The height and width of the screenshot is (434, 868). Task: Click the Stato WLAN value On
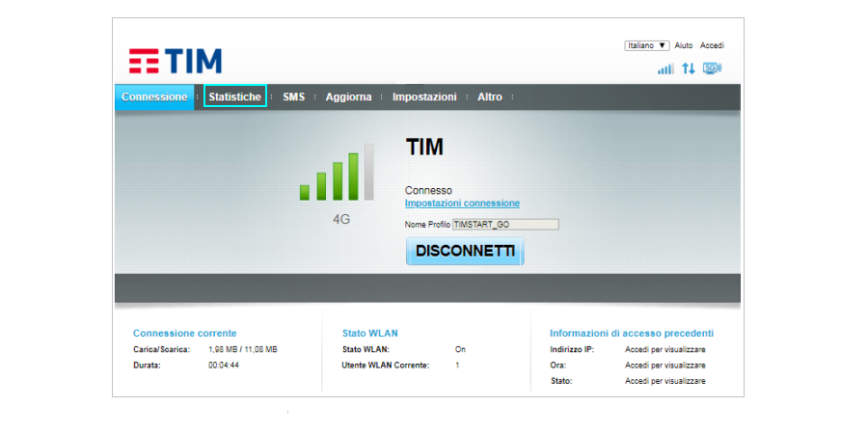pos(460,350)
